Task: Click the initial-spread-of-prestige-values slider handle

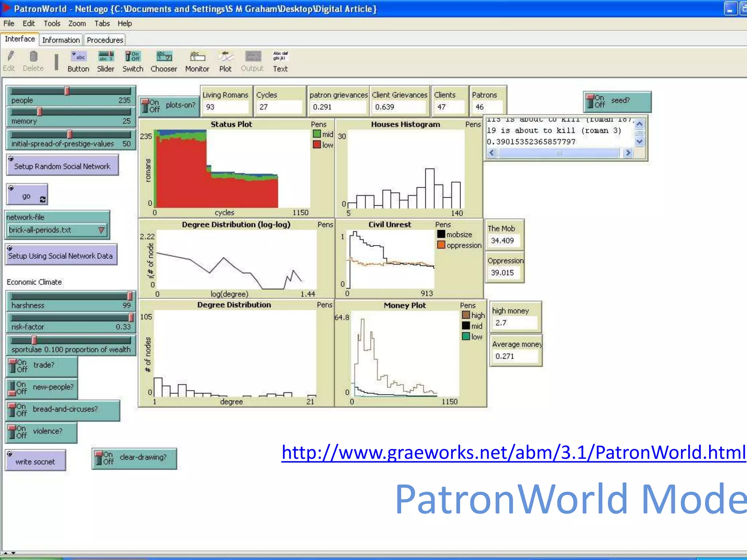Action: (x=70, y=134)
